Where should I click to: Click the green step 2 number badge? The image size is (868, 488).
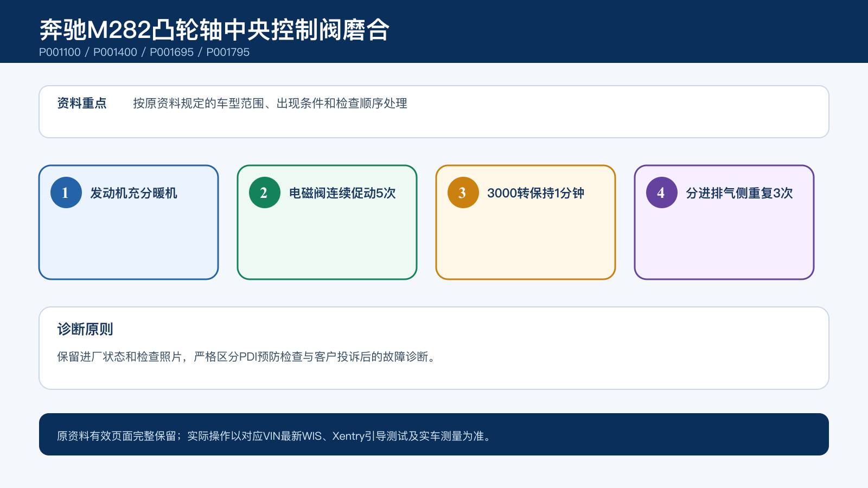click(x=265, y=192)
